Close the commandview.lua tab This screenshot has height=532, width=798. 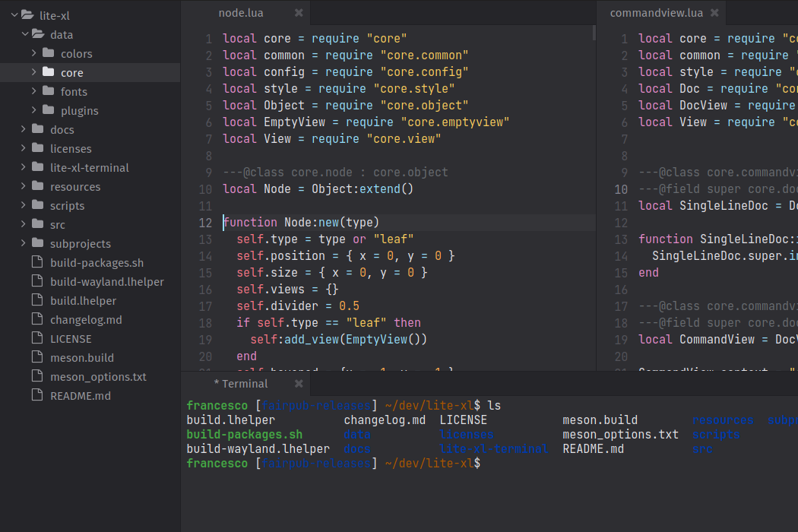(x=714, y=13)
